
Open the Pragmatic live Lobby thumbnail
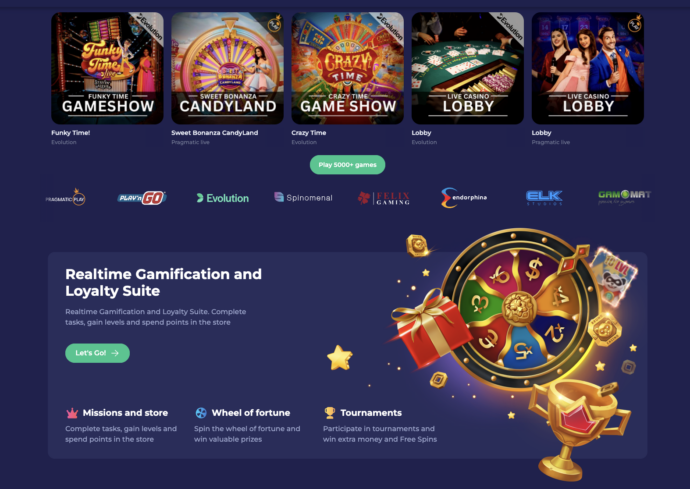[x=588, y=68]
